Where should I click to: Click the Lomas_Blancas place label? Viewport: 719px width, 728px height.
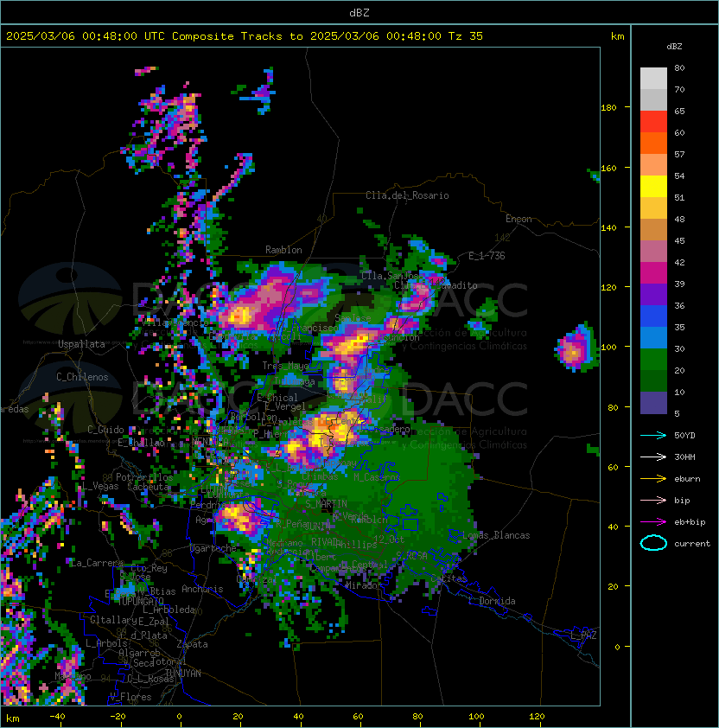pyautogui.click(x=496, y=535)
